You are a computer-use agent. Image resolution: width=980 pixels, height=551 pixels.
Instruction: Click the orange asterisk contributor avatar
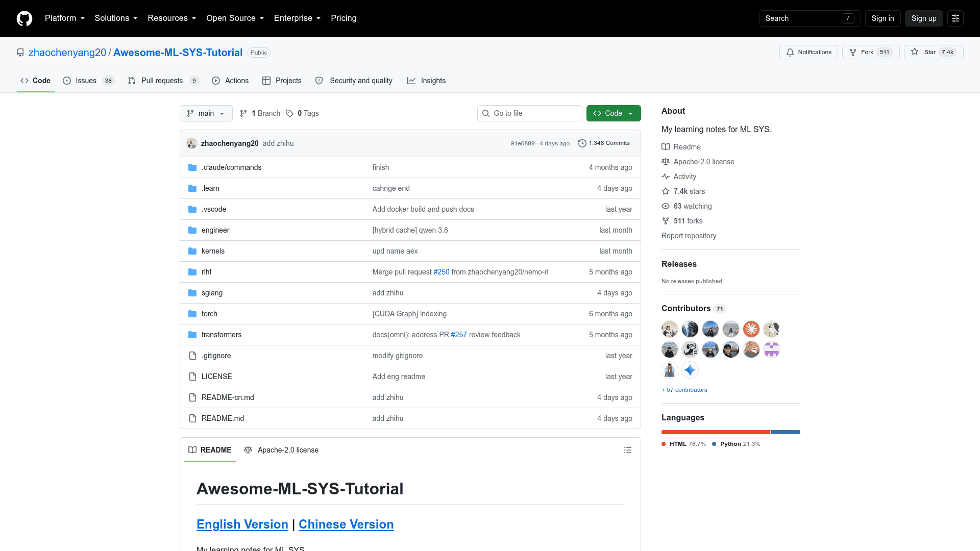tap(751, 329)
